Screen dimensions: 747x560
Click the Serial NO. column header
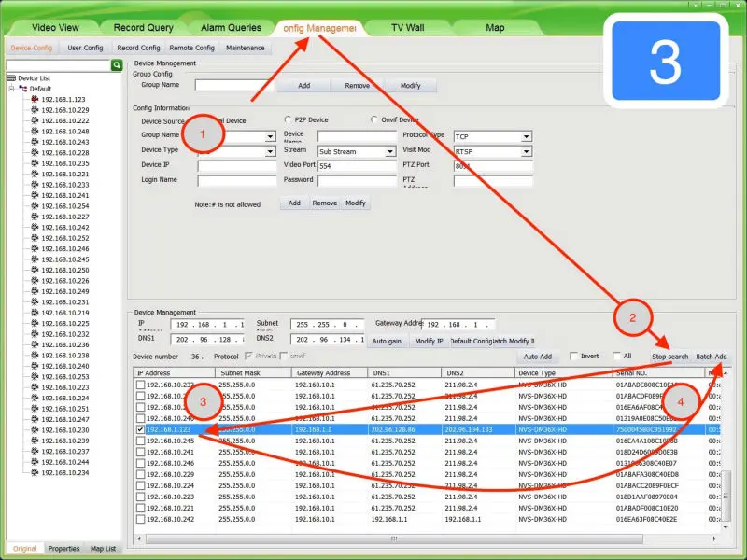[658, 372]
